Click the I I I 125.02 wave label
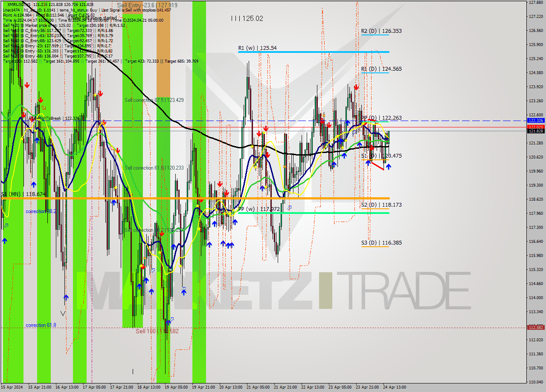 [x=247, y=19]
